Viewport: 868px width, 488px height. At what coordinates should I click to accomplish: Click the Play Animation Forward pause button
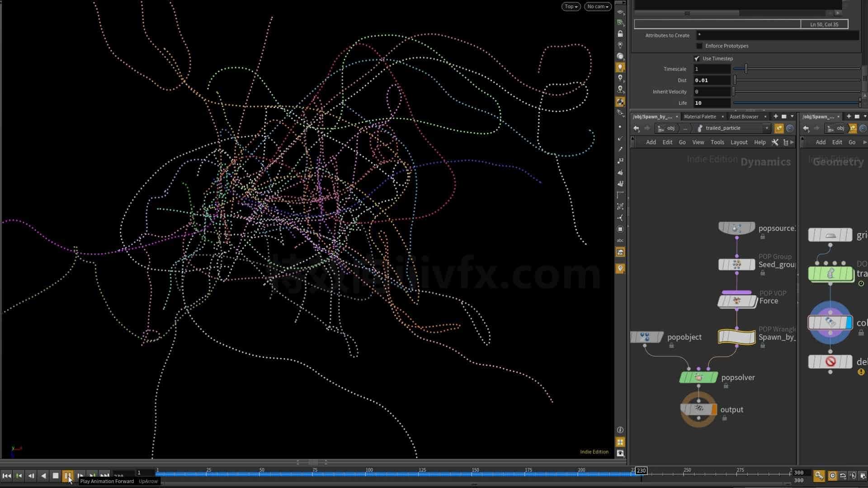click(68, 475)
